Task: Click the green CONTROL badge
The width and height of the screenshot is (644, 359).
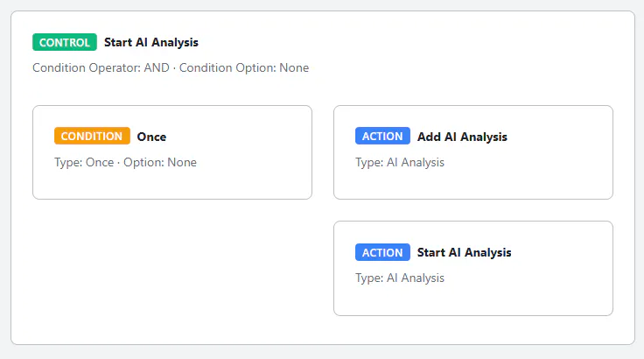Action: click(65, 42)
